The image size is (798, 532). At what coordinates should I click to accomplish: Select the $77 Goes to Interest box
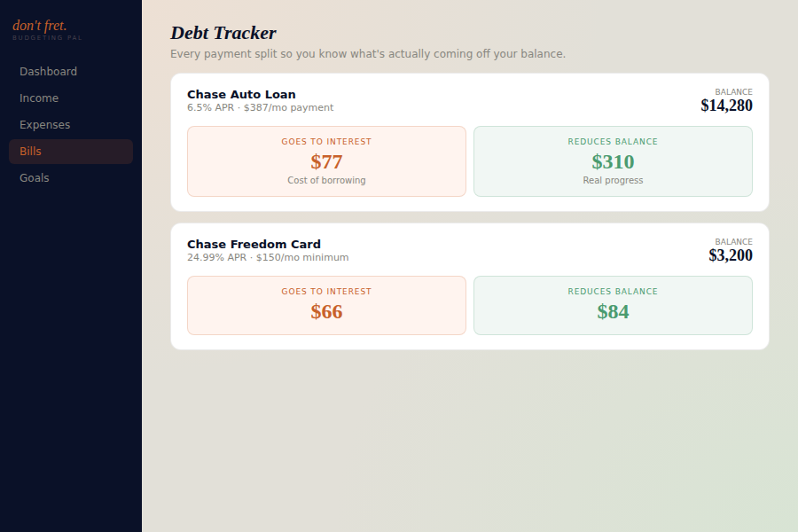pyautogui.click(x=326, y=160)
